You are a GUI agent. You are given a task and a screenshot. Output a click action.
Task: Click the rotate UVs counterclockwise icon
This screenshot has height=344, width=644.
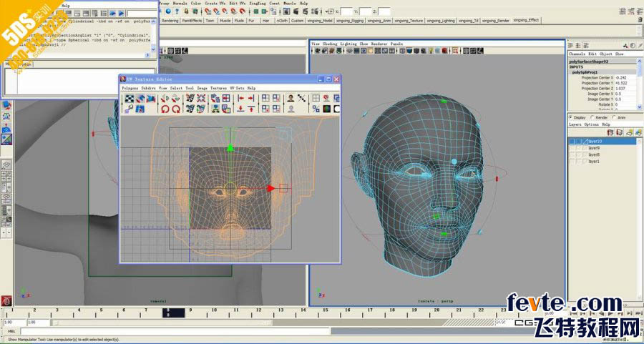pyautogui.click(x=165, y=109)
